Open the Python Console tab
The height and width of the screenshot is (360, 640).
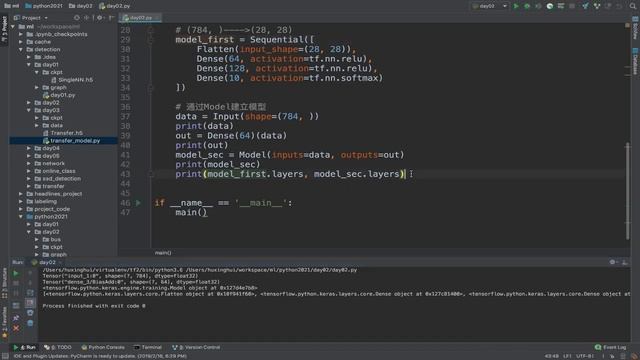(x=103, y=347)
